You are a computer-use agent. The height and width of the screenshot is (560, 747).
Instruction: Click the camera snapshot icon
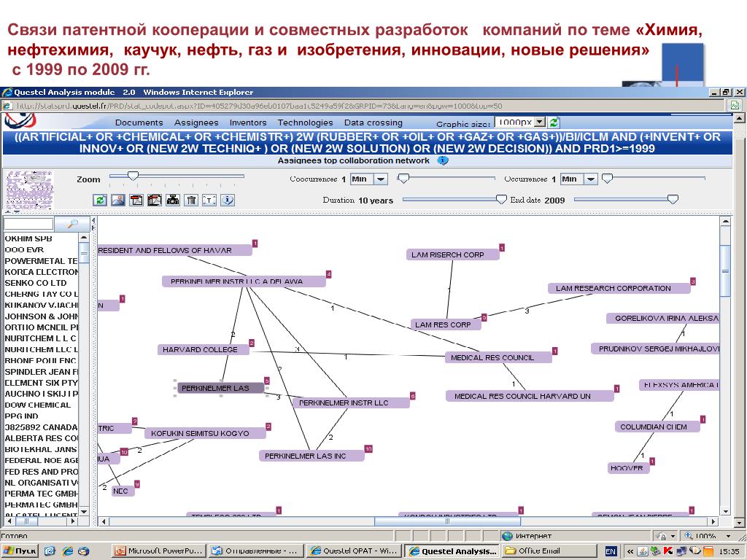click(173, 200)
